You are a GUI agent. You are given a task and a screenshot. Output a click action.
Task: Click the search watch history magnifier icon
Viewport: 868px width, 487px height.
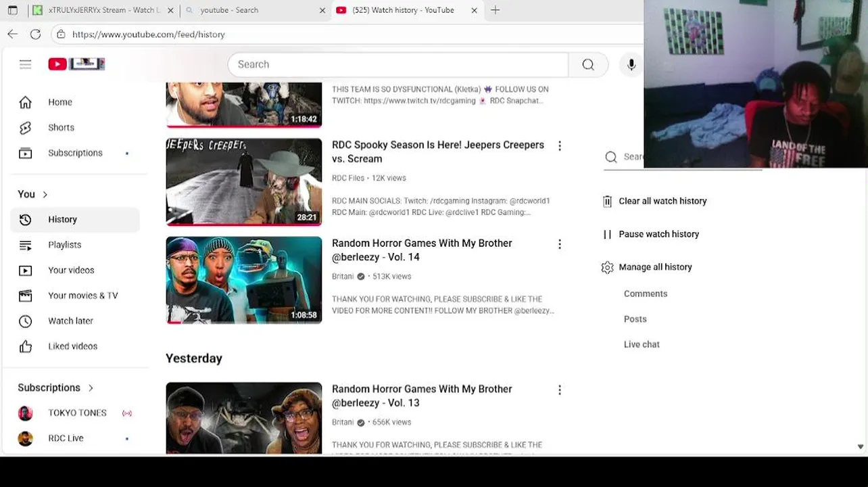coord(611,157)
